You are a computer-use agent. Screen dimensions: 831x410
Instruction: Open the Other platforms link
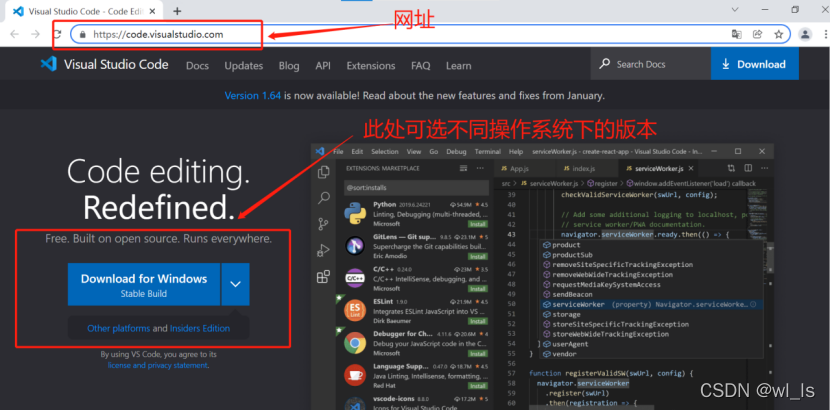click(119, 328)
